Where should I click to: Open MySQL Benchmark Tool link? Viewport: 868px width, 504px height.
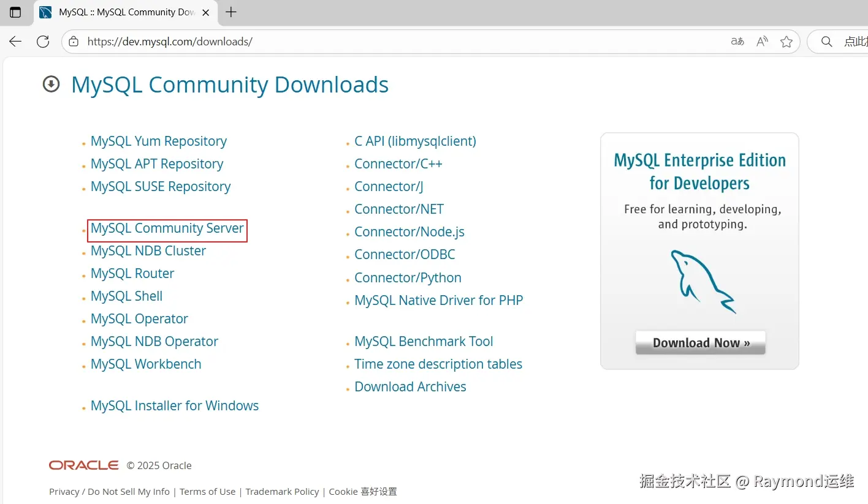(x=424, y=341)
